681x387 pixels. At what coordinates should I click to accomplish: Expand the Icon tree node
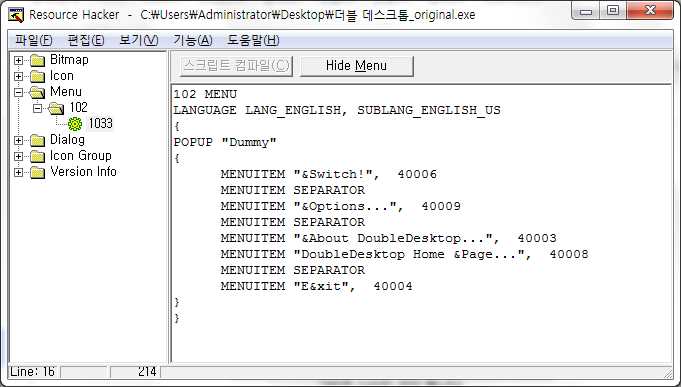[x=18, y=76]
